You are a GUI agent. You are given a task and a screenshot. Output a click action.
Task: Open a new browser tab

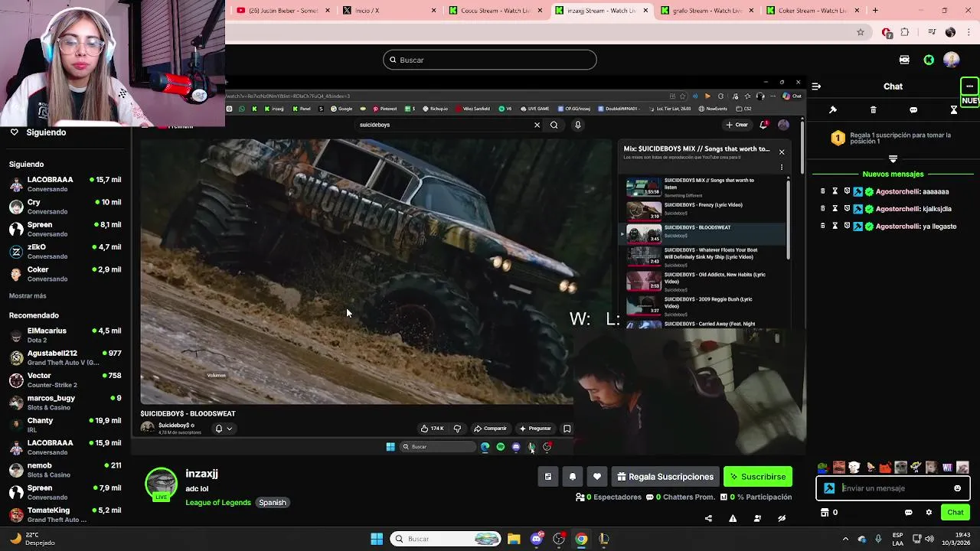[875, 11]
